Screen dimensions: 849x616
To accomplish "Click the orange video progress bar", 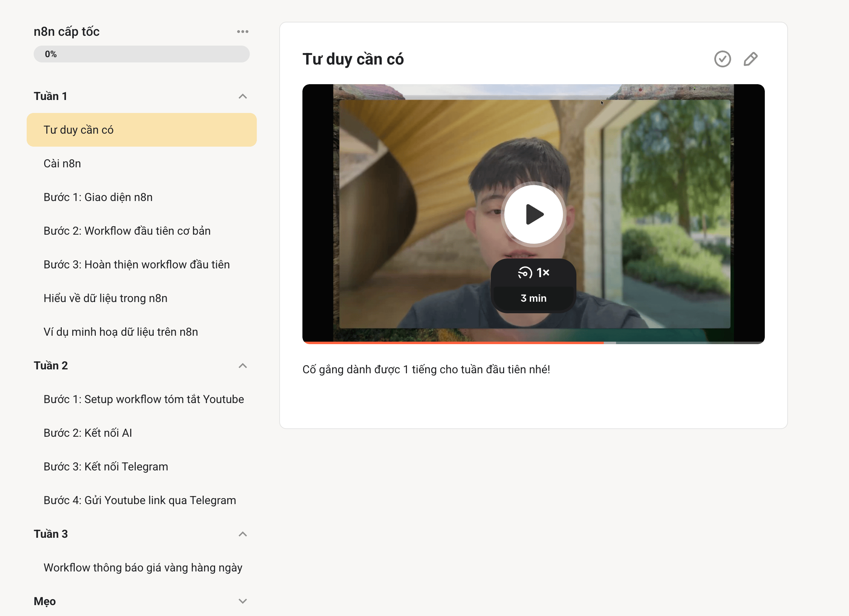I will (x=453, y=342).
